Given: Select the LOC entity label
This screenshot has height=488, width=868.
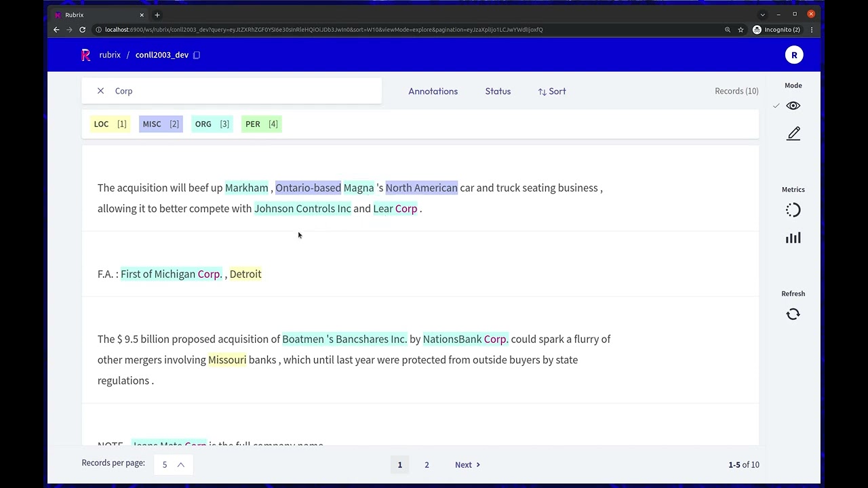Looking at the screenshot, I should coord(110,124).
